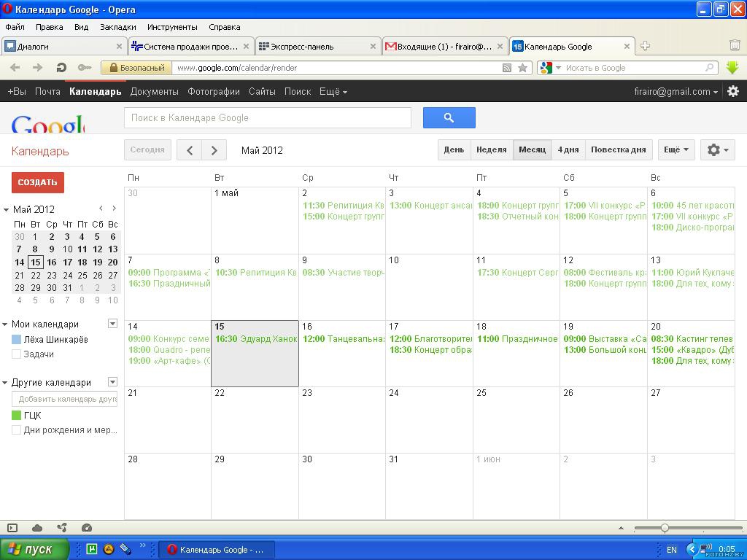Toggle the Задачи calendar checkbox

click(16, 354)
